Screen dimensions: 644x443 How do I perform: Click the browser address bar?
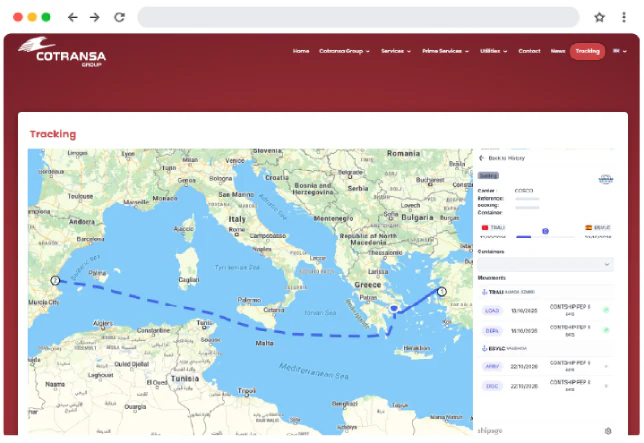pos(358,17)
